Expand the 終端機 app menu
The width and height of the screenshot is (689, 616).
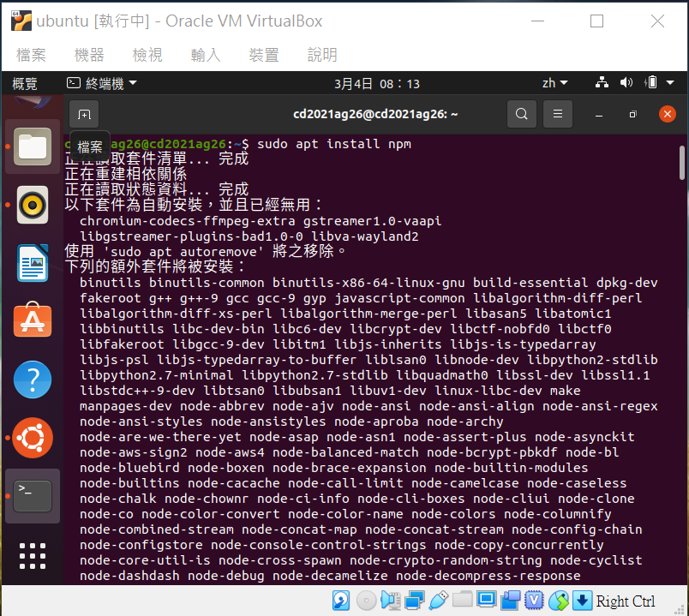[101, 83]
